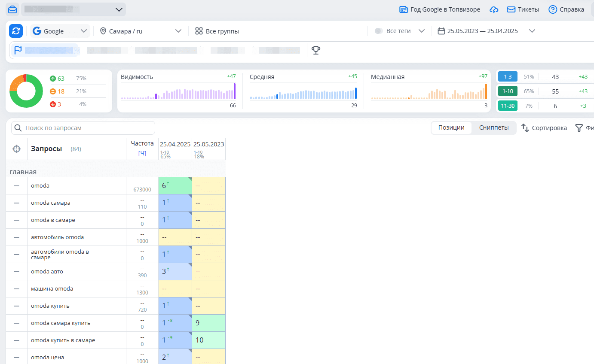Viewport: 594px width, 364px height.
Task: Click the target crosshair icon in table header
Action: point(16,149)
